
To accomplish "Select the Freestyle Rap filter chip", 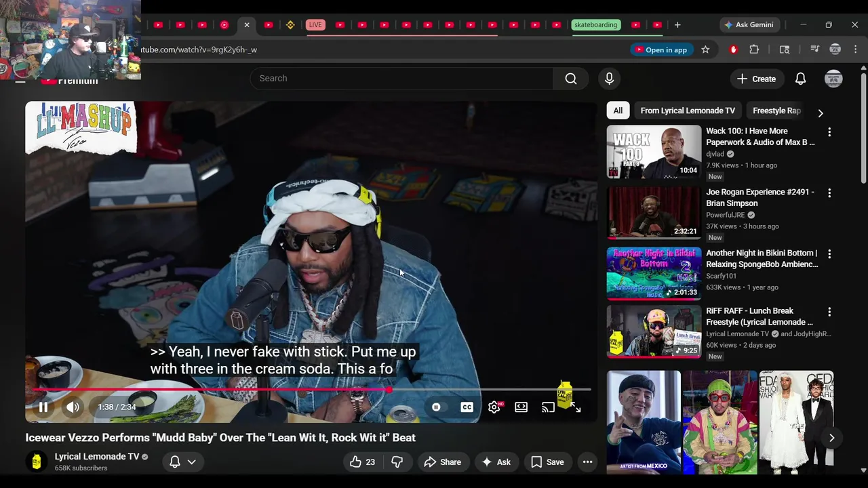I will click(776, 110).
